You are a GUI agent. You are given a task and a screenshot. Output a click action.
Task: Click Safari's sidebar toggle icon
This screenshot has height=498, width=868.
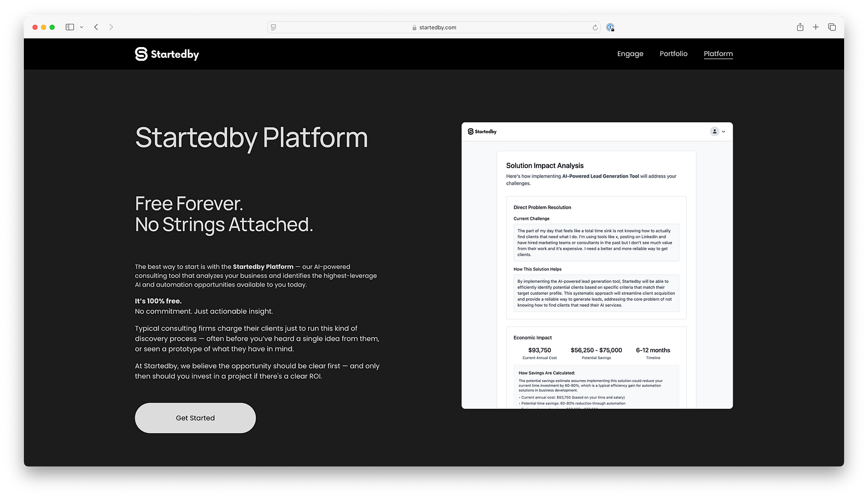point(69,27)
